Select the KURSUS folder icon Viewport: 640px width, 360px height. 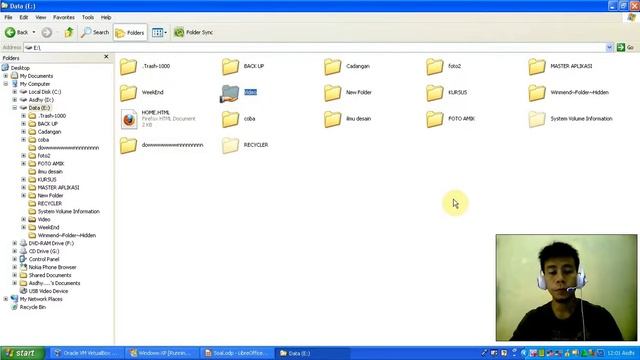[434, 93]
